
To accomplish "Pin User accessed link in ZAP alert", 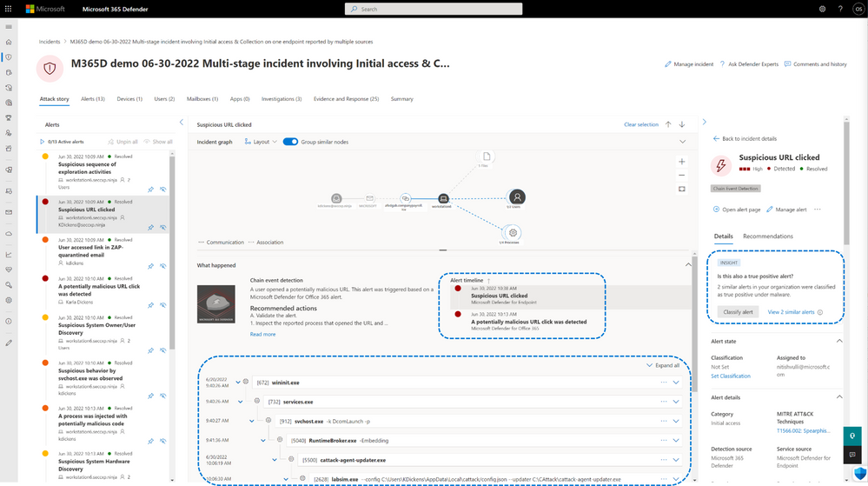I will pyautogui.click(x=150, y=266).
